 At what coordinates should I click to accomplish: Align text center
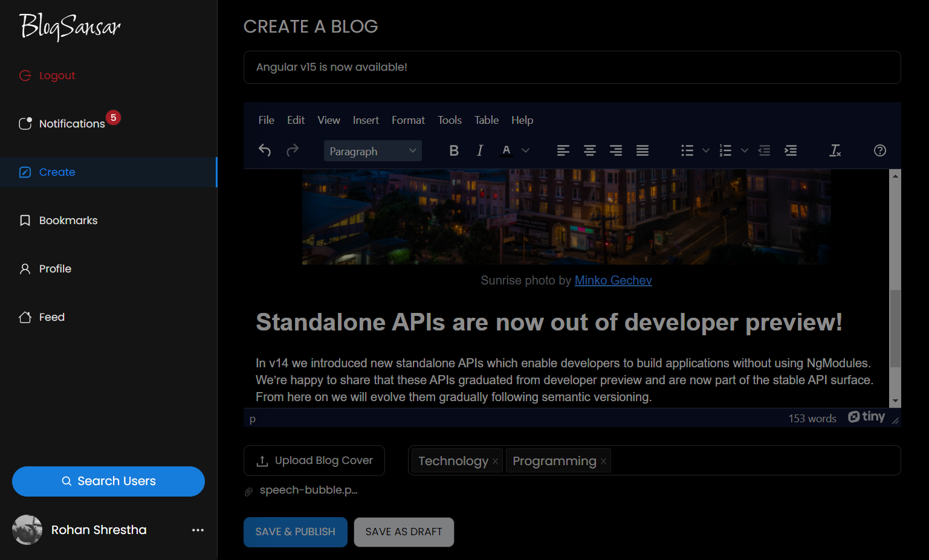click(x=590, y=150)
